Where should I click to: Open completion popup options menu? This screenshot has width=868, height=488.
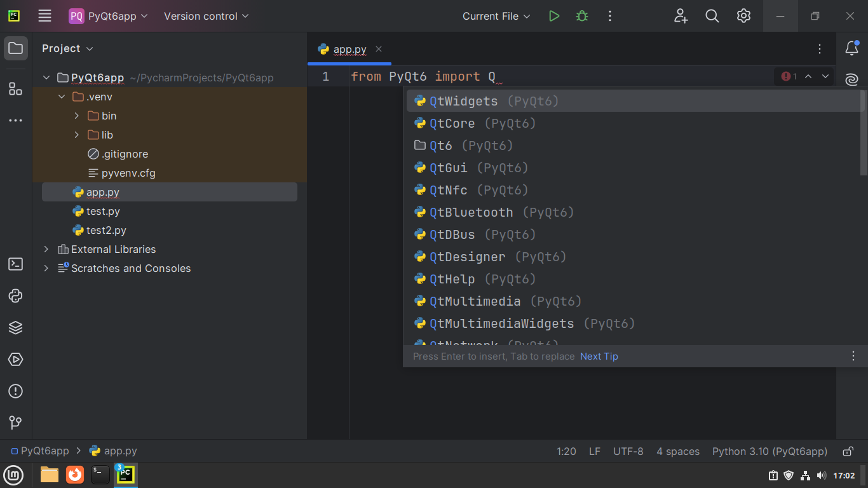[853, 356]
